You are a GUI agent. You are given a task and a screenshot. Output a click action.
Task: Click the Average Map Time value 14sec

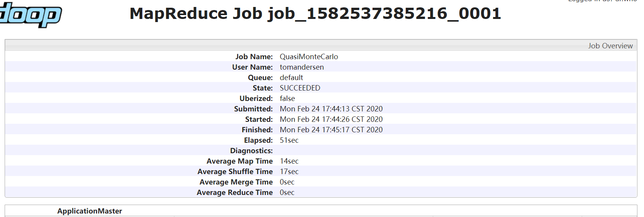pos(289,161)
